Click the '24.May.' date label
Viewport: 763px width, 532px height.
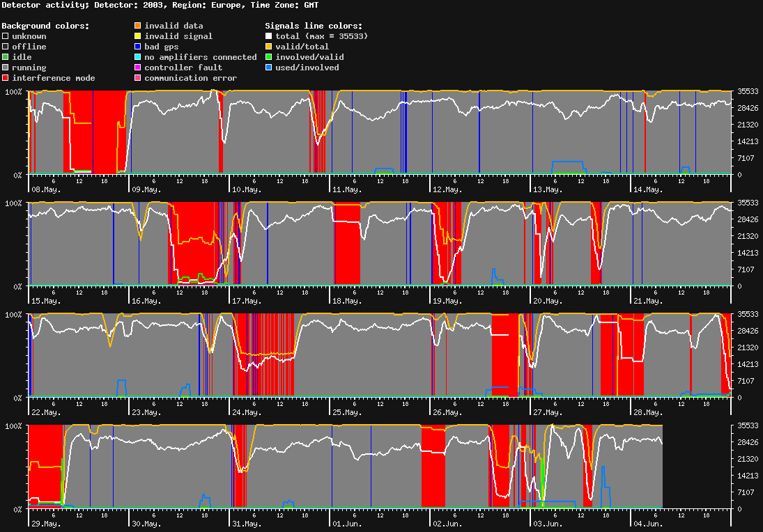(247, 412)
